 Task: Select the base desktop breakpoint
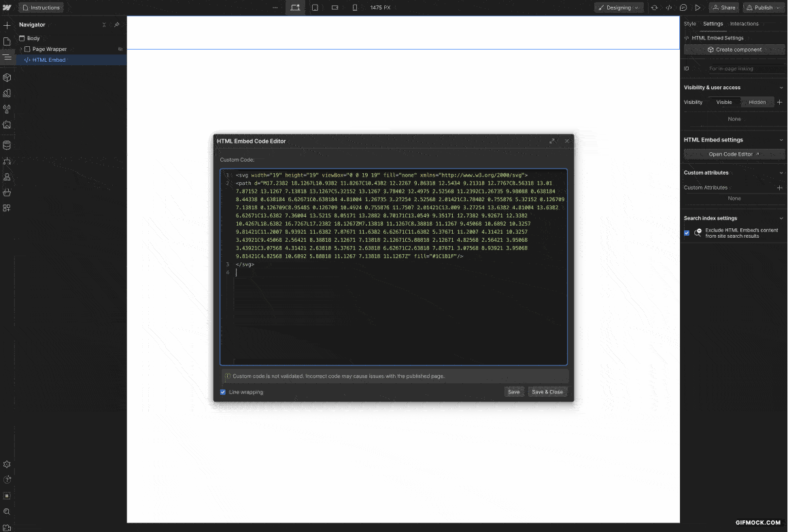pos(295,7)
